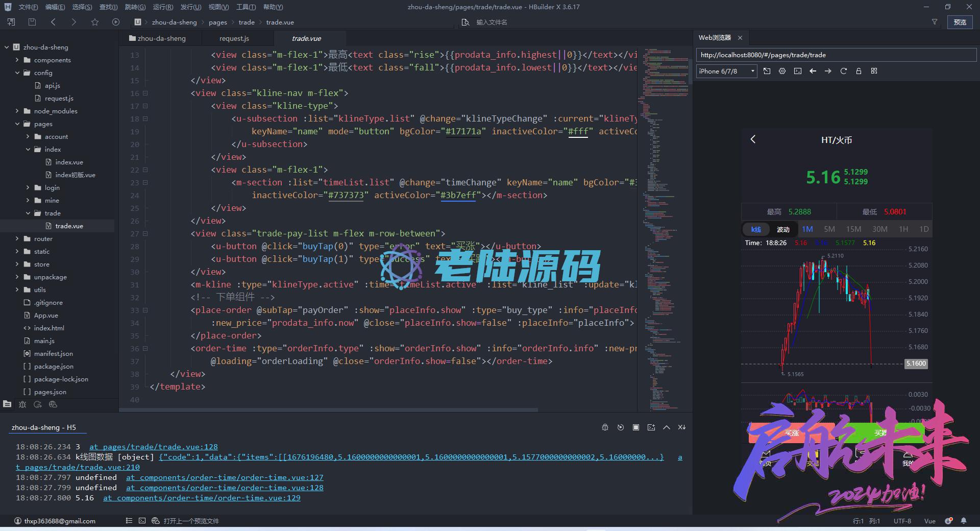This screenshot has width=980, height=531.
Task: Reload the page in browser panel
Action: click(x=843, y=71)
